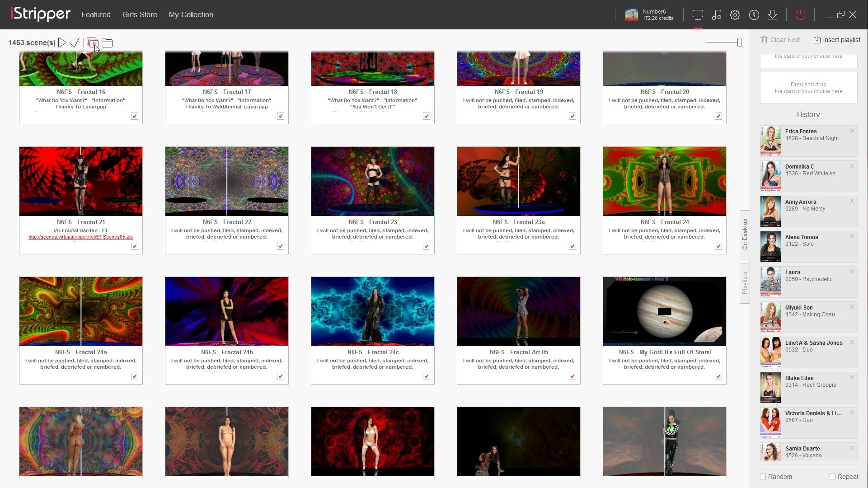Image resolution: width=868 pixels, height=488 pixels.
Task: Click the red power icon
Action: pos(800,15)
